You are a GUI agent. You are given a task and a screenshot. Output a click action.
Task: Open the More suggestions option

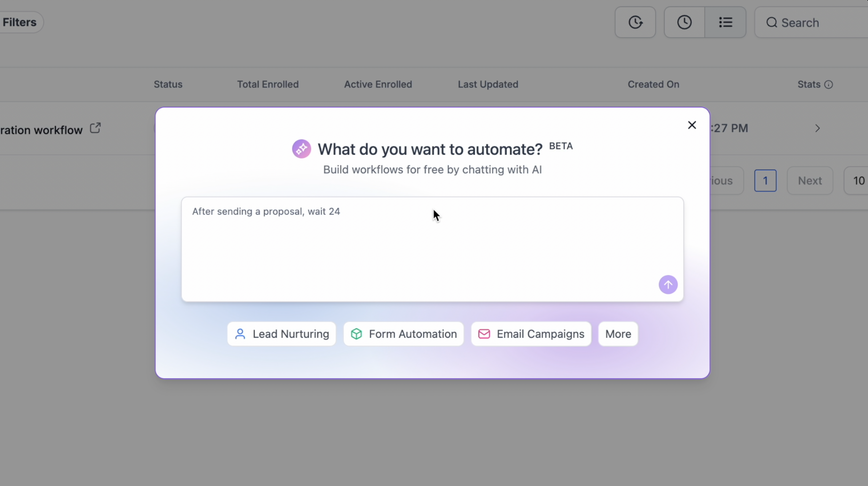(x=618, y=334)
